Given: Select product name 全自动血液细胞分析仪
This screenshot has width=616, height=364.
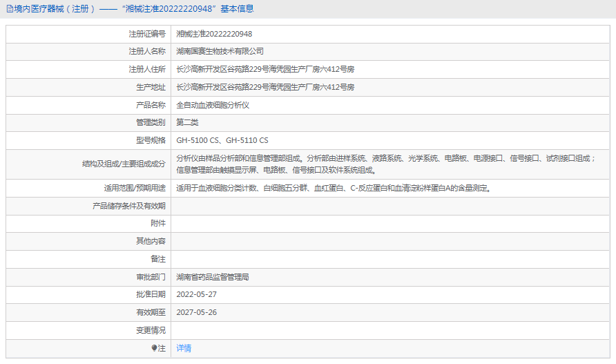Looking at the screenshot, I should (213, 106).
